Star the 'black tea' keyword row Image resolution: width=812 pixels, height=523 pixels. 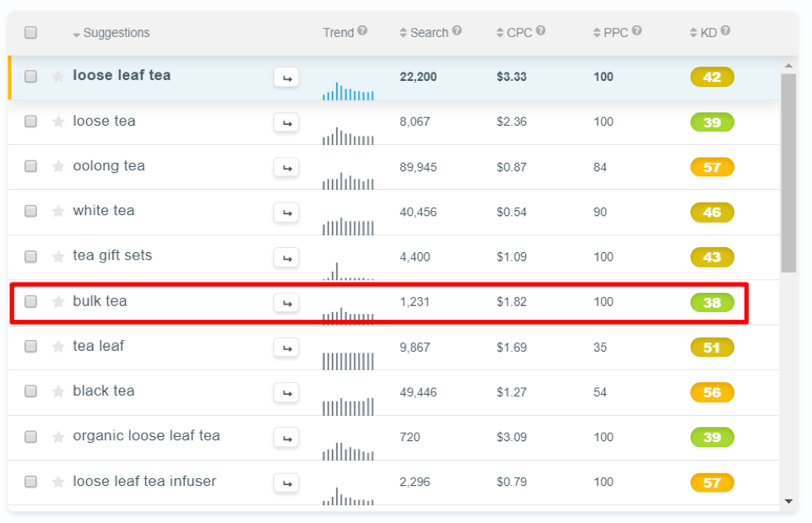pos(58,391)
